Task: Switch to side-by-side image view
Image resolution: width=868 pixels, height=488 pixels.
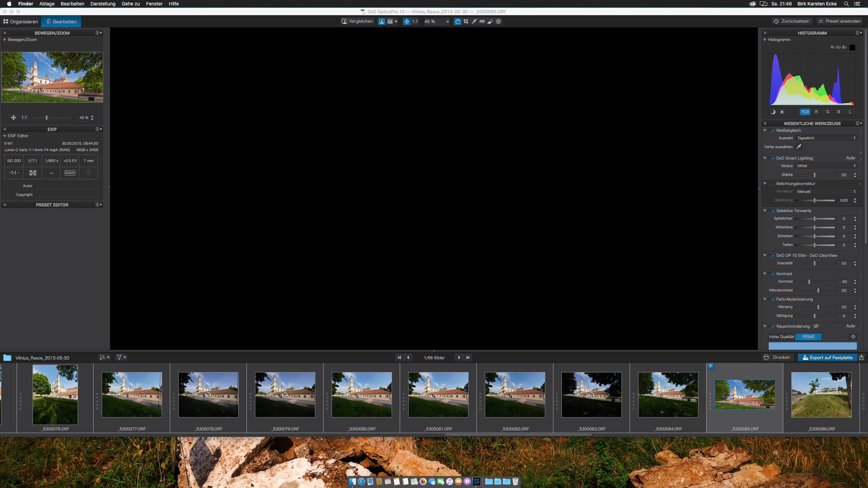Action: pos(390,21)
